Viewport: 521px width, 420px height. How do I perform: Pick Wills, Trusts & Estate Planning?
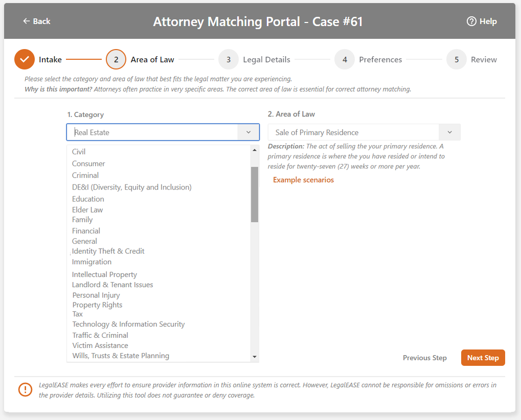(x=121, y=356)
